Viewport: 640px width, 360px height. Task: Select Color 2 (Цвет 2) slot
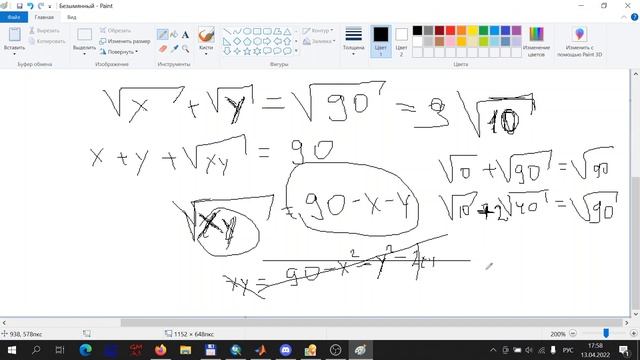point(401,41)
